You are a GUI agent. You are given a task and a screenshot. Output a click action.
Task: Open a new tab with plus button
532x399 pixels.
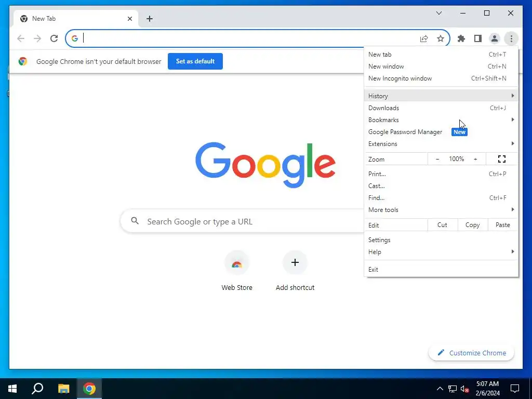[150, 19]
